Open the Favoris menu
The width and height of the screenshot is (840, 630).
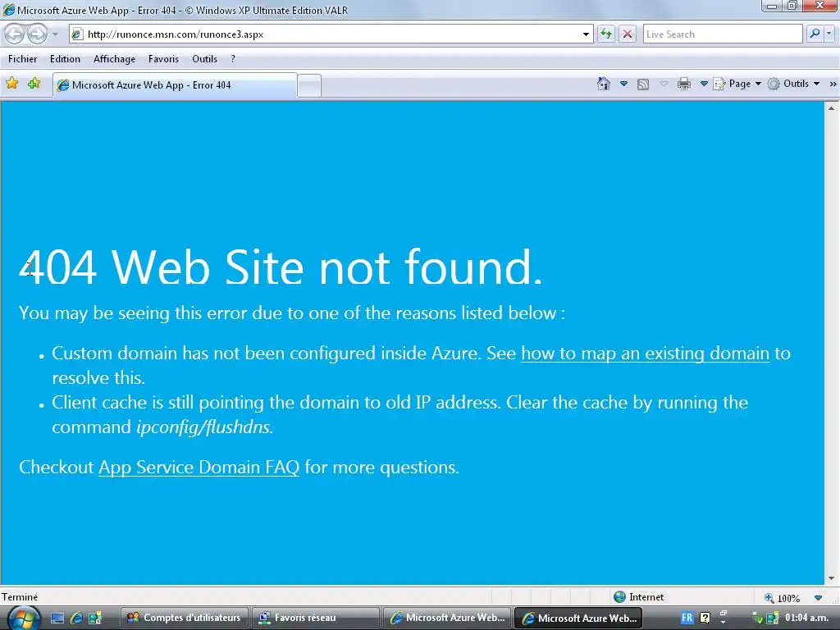click(163, 59)
